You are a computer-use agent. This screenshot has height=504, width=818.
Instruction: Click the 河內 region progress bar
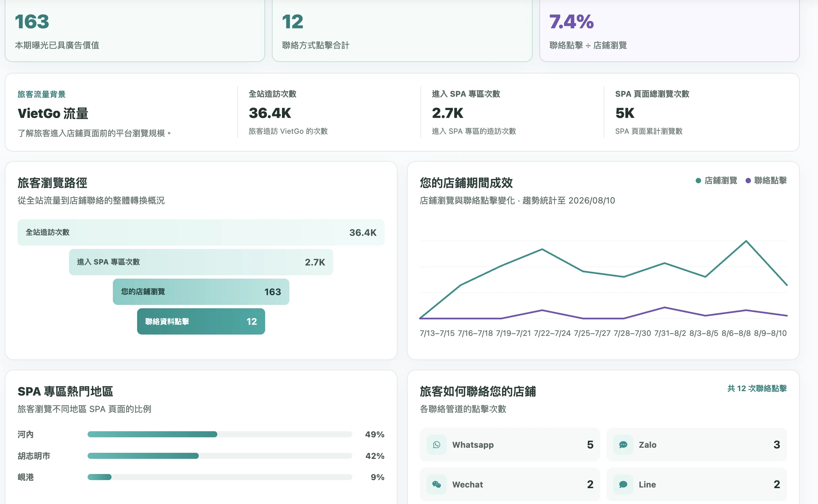220,434
